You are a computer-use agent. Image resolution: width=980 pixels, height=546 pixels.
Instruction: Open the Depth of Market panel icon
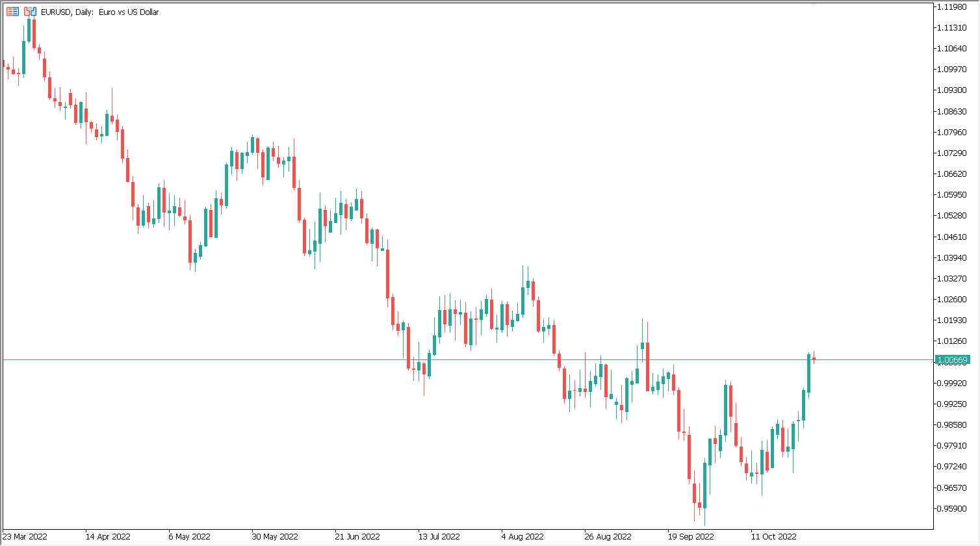[x=12, y=12]
